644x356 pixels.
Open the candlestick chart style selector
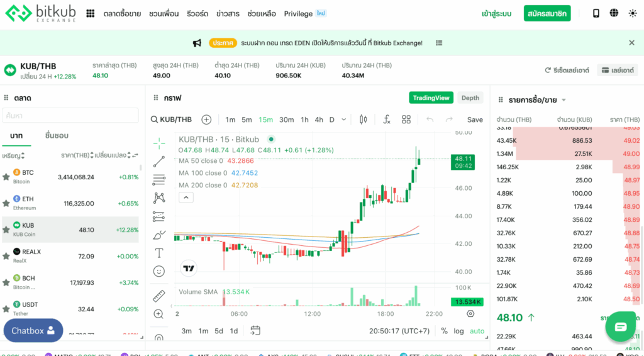(x=363, y=120)
